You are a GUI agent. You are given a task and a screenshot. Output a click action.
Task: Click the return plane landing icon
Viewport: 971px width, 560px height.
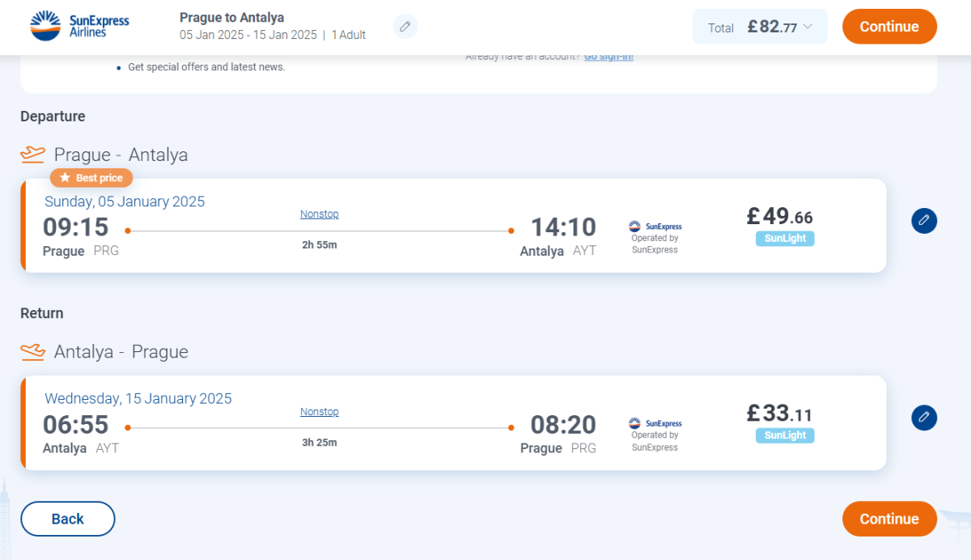point(33,351)
